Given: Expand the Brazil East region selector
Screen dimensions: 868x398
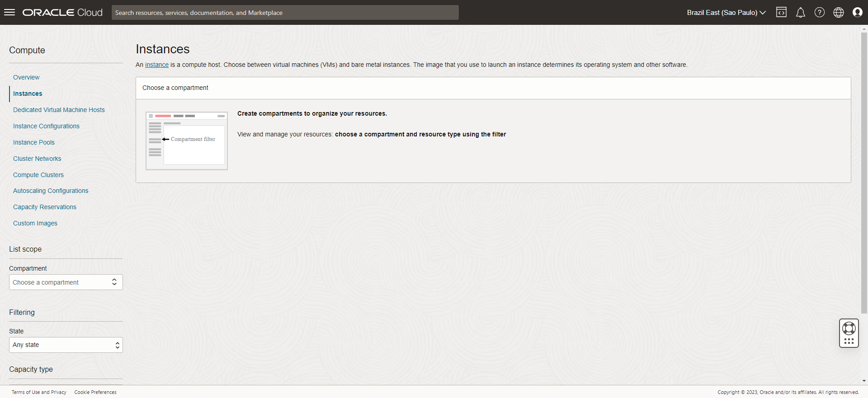Looking at the screenshot, I should point(726,13).
